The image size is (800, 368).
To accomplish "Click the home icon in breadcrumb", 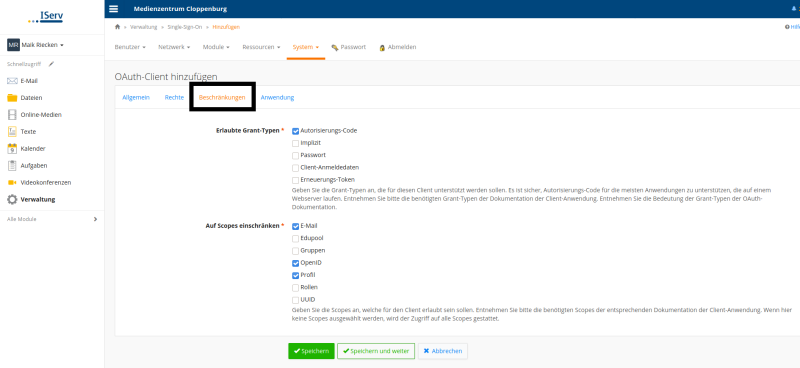I will click(117, 27).
